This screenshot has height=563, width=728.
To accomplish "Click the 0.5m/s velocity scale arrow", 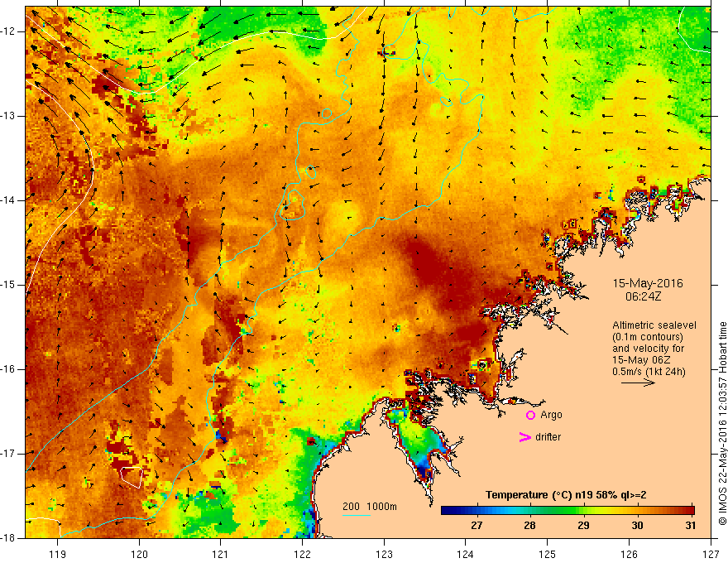I will click(638, 383).
